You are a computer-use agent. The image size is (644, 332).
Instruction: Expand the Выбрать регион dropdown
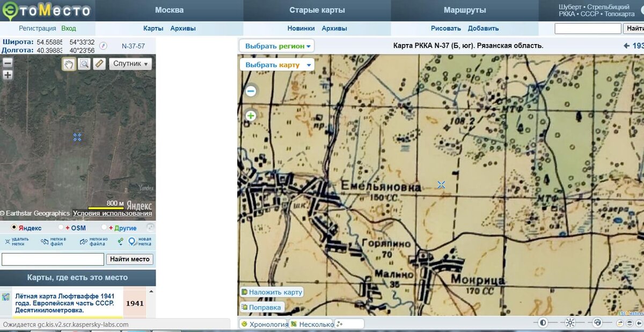pos(277,46)
